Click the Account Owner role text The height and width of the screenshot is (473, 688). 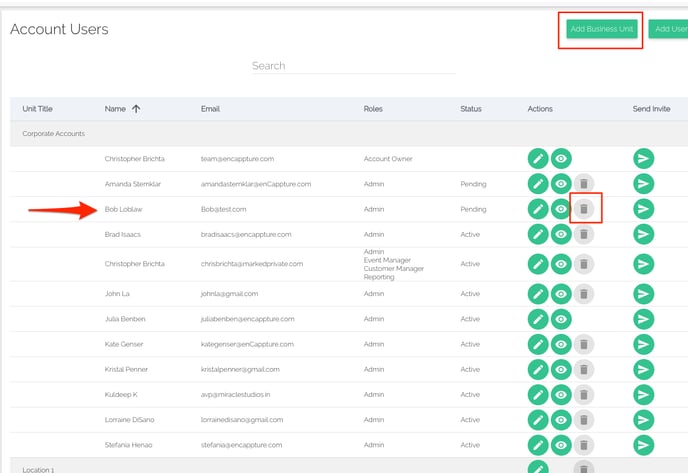[x=388, y=159]
